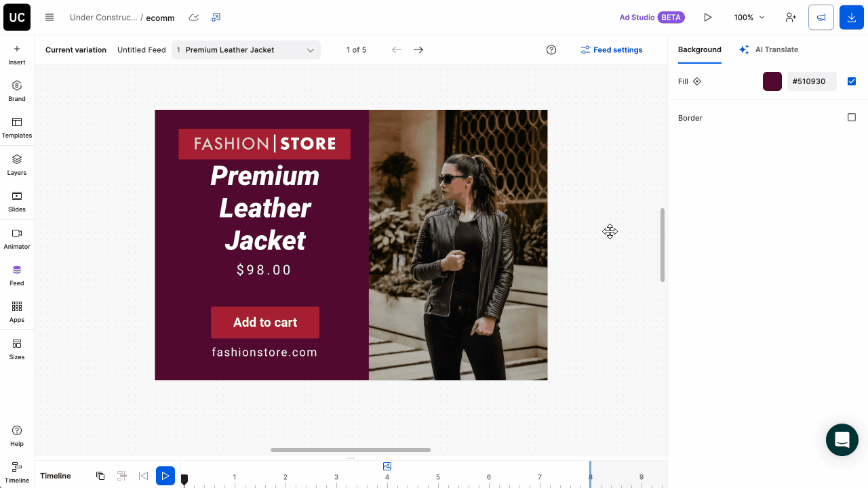
Task: Select the fashionstore.com text on canvas
Action: tap(264, 352)
